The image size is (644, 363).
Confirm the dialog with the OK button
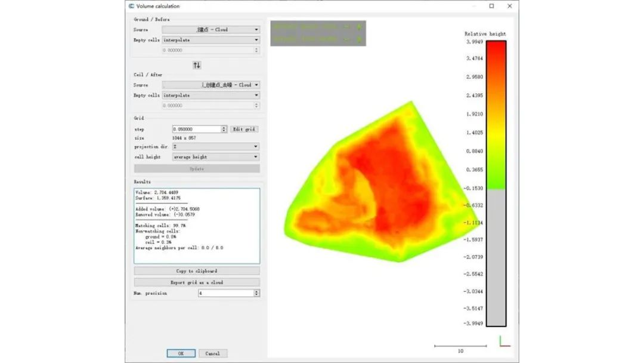[x=181, y=353]
